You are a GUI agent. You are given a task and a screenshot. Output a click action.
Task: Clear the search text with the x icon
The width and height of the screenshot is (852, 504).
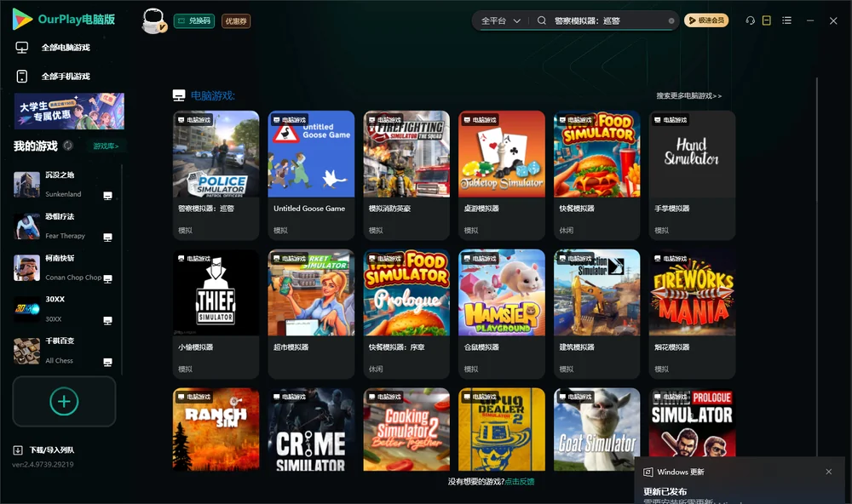[671, 20]
